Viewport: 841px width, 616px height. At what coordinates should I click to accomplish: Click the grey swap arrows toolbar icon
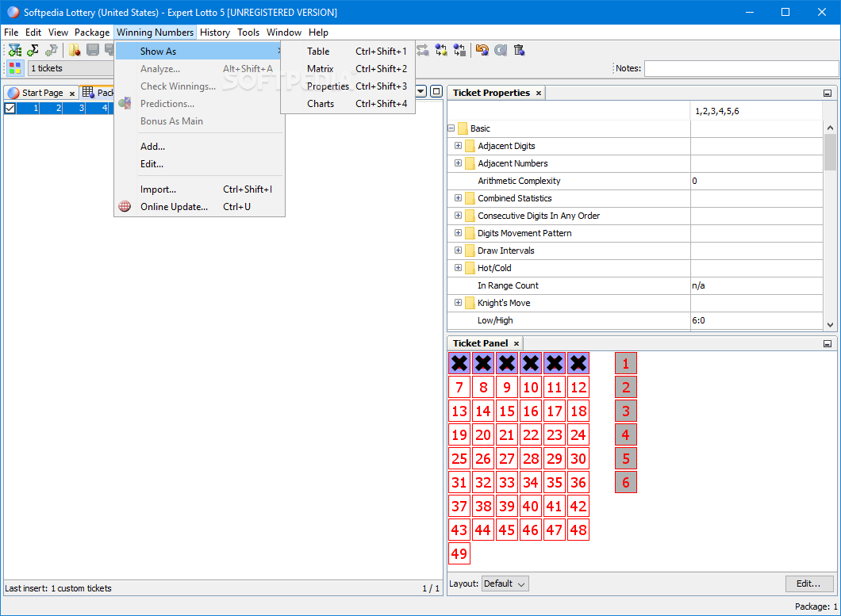coord(423,51)
